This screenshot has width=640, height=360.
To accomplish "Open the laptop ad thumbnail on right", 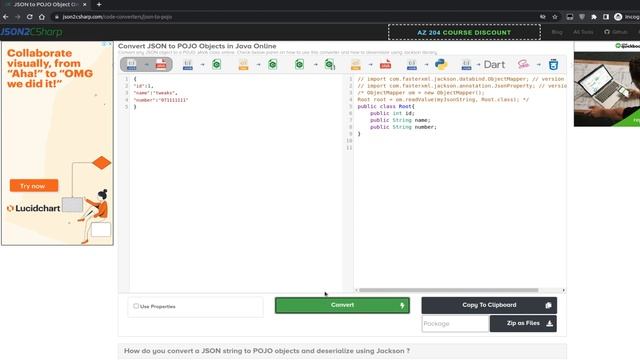I will pos(607,89).
